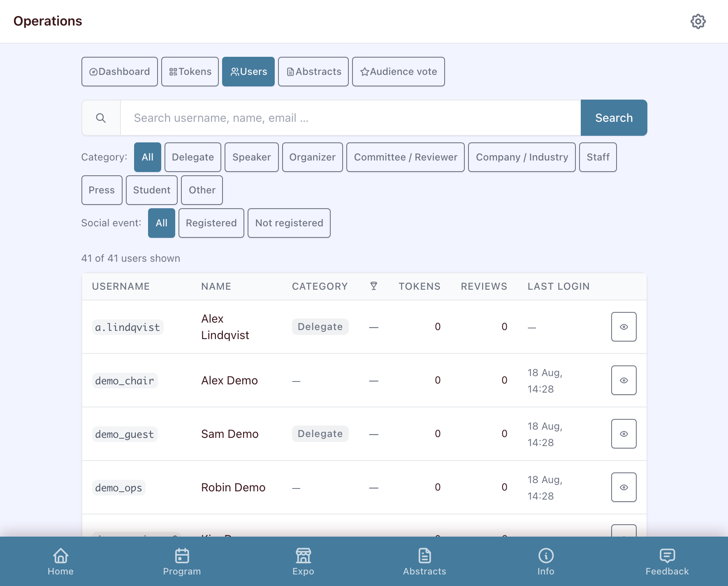The image size is (728, 586).
Task: Open the Audience vote tab
Action: click(399, 72)
